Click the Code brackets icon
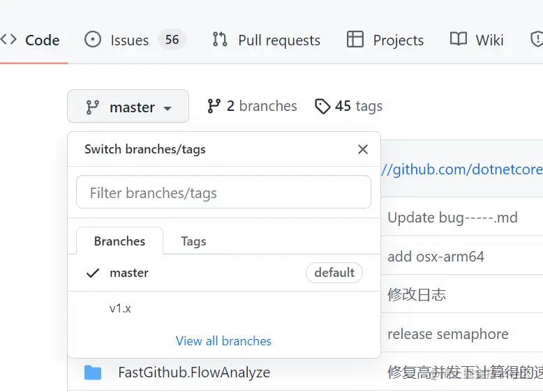This screenshot has width=543, height=392. tap(8, 40)
